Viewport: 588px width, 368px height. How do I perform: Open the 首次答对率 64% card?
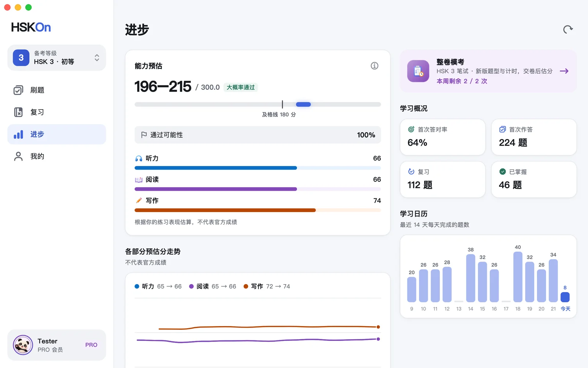442,137
